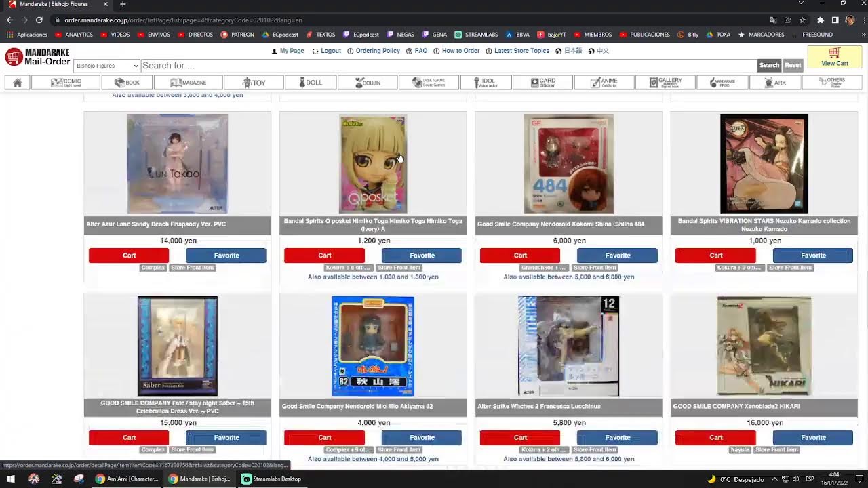Open the OTHERS category
This screenshot has width=868, height=488.
tap(831, 83)
